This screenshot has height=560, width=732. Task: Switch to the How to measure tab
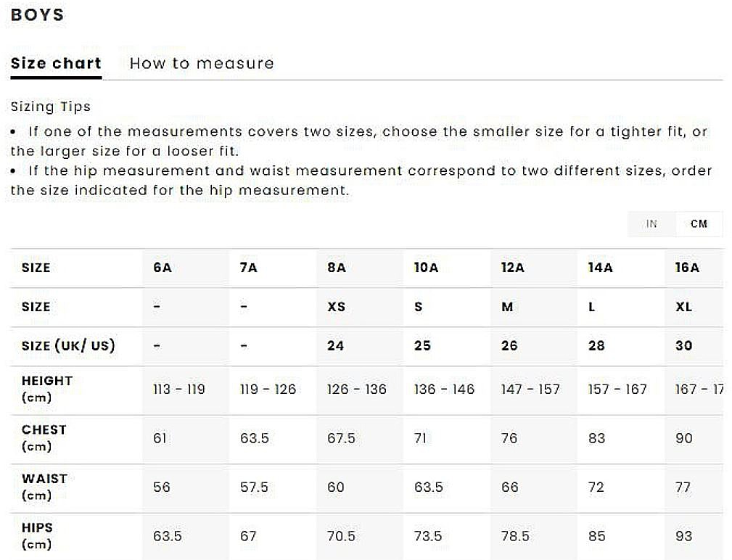click(202, 63)
